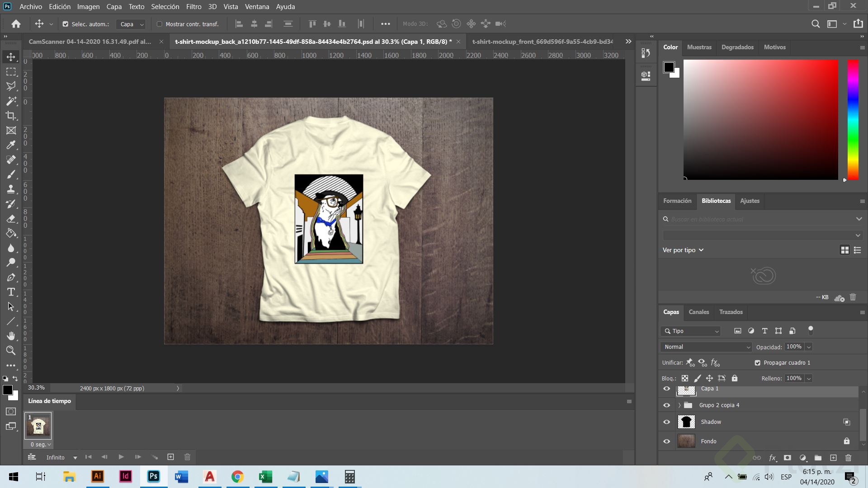
Task: Pick a color in the red color field
Action: (x=760, y=120)
